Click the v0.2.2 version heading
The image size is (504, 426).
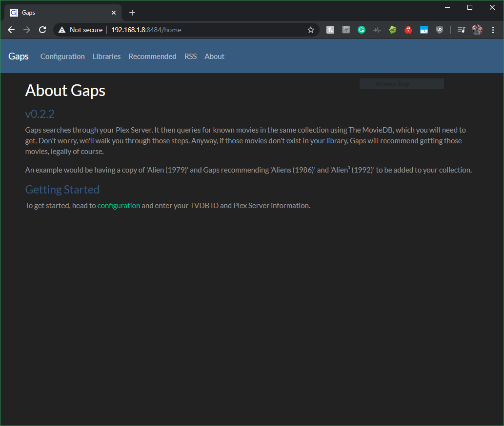coord(40,114)
